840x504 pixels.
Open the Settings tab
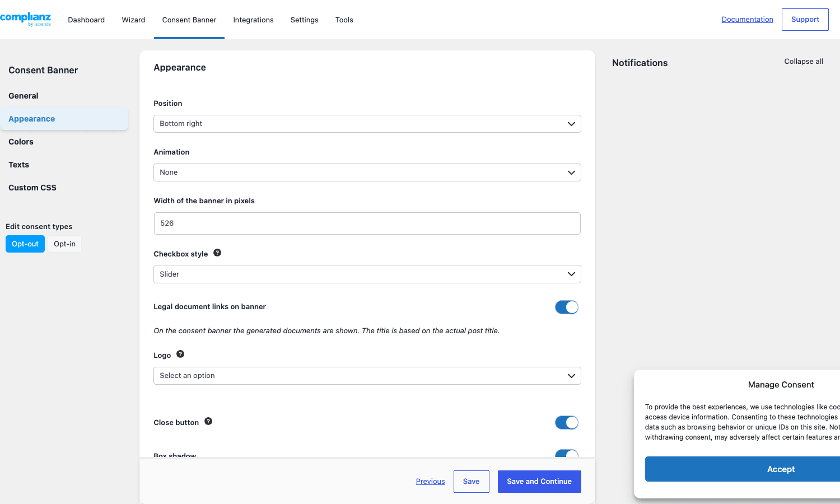(305, 20)
